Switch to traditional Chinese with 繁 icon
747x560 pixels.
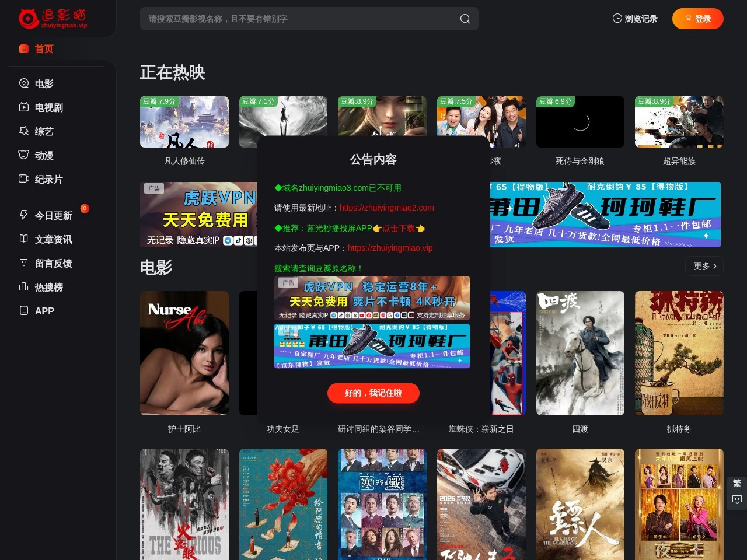pyautogui.click(x=736, y=483)
